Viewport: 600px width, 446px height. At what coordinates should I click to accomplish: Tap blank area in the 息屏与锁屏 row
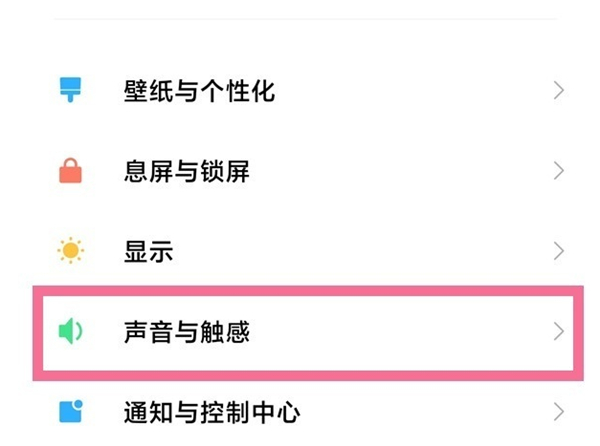[400, 172]
